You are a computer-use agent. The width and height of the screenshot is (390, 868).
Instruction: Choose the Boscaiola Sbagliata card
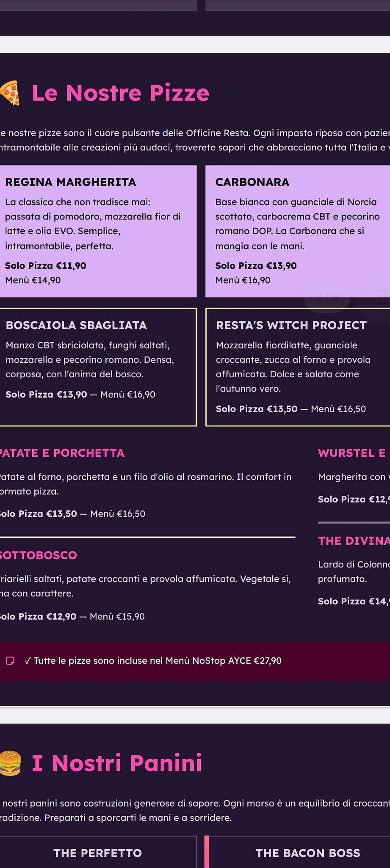coord(98,367)
